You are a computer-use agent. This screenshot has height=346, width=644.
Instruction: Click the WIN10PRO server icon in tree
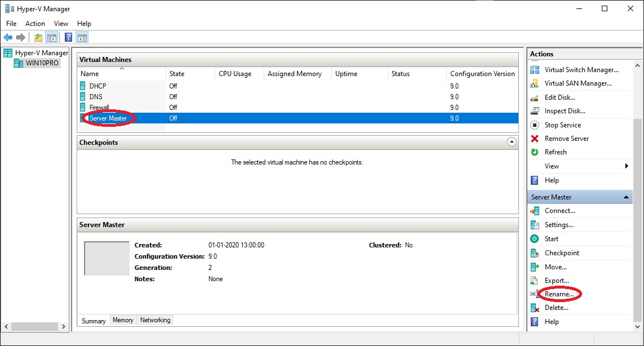(x=19, y=63)
